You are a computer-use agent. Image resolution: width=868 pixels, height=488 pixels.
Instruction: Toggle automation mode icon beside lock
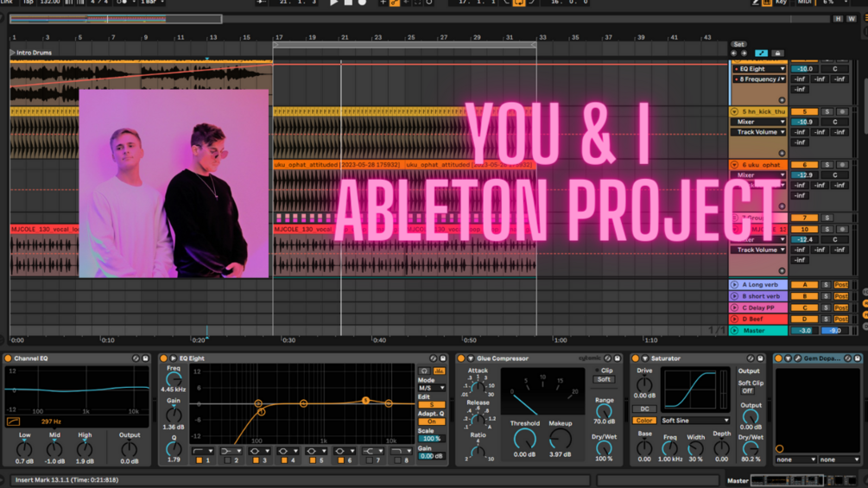761,54
